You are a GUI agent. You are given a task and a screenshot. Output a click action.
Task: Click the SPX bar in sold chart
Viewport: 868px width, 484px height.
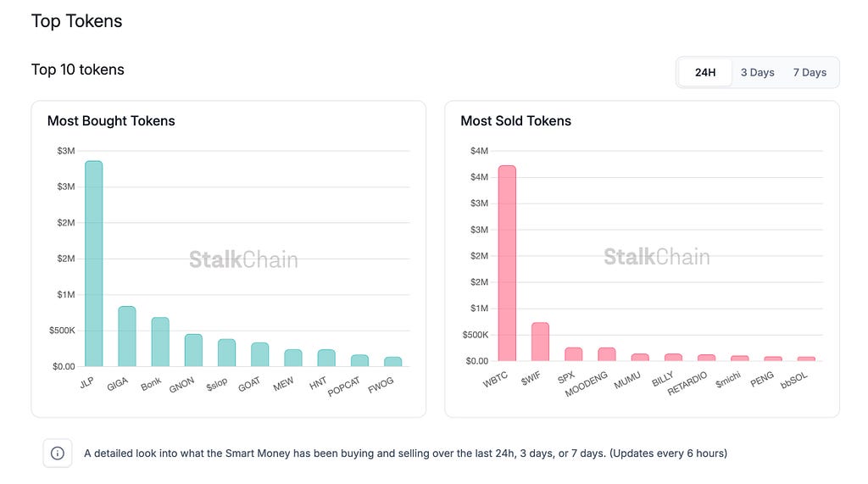(x=574, y=354)
